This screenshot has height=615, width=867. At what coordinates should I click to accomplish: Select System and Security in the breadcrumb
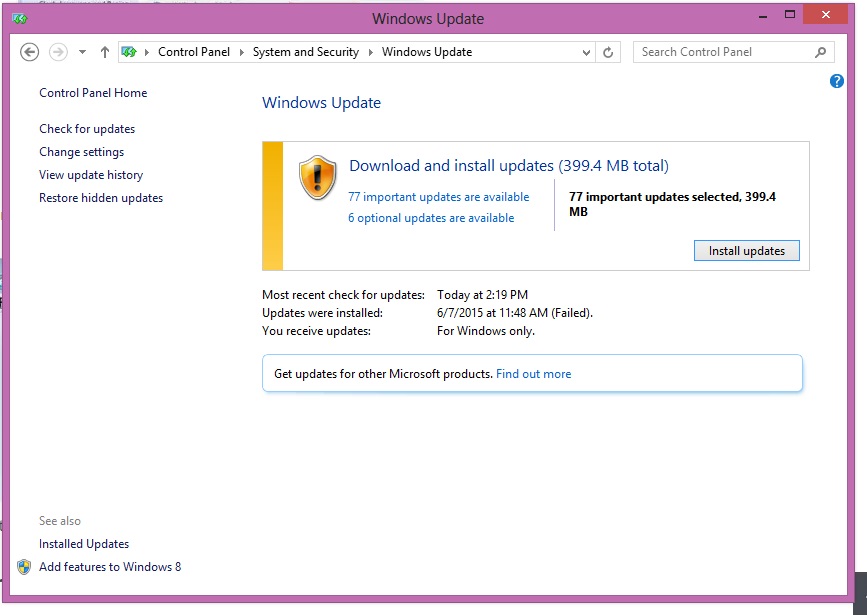coord(306,52)
